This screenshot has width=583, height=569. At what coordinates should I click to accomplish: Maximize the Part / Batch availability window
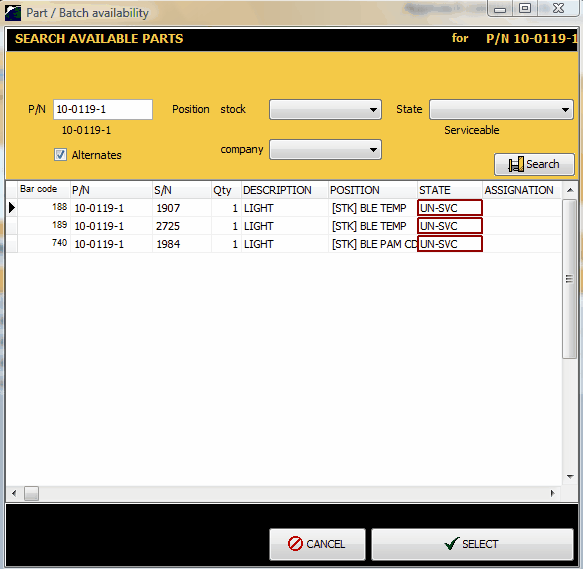[x=525, y=9]
